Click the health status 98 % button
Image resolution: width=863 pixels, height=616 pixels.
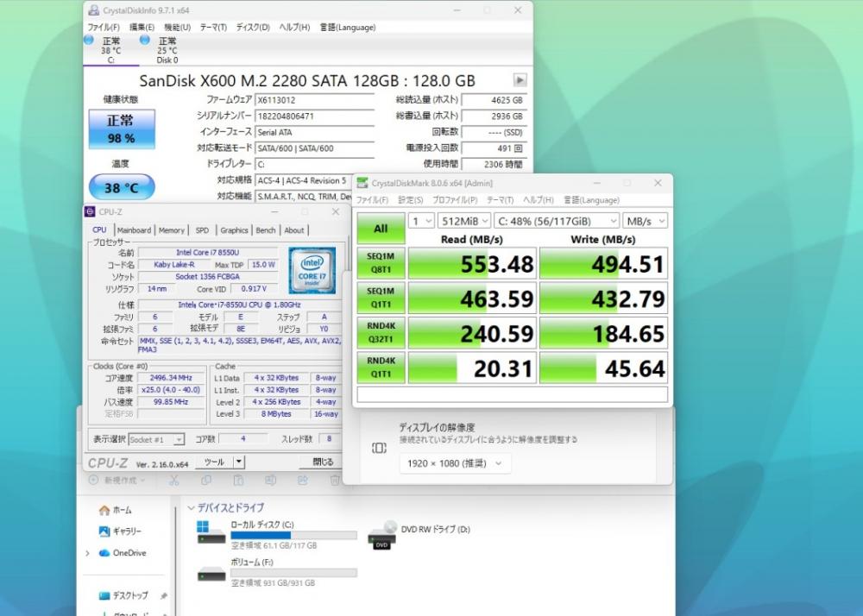click(122, 129)
